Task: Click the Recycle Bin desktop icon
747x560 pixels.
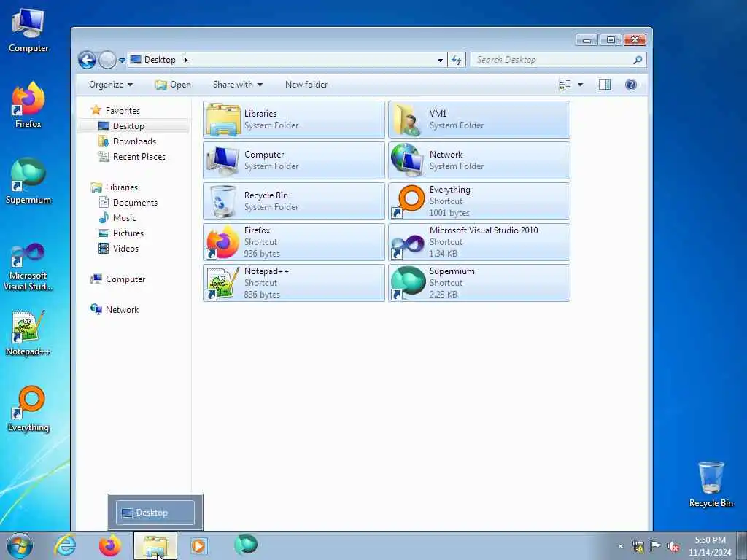Action: point(711,484)
